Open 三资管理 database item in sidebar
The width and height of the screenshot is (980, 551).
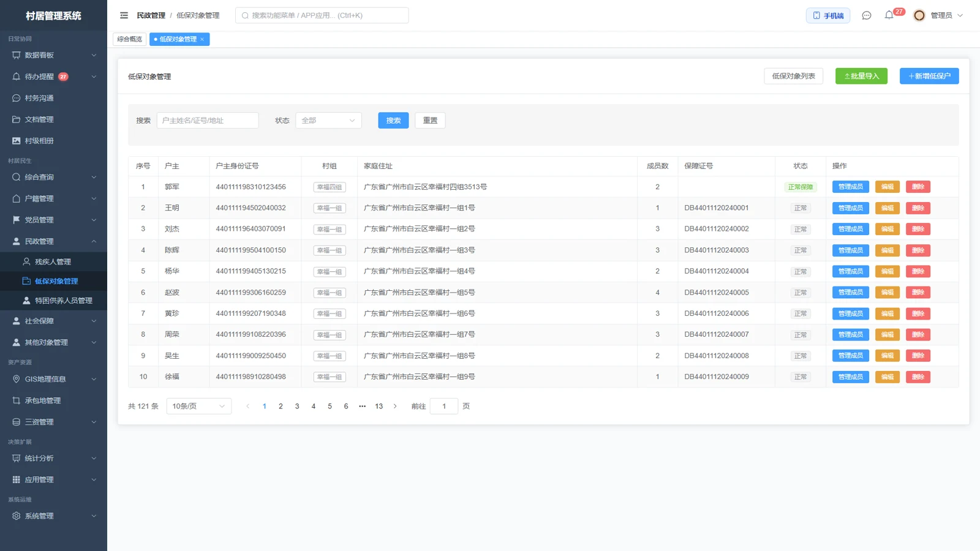point(53,422)
